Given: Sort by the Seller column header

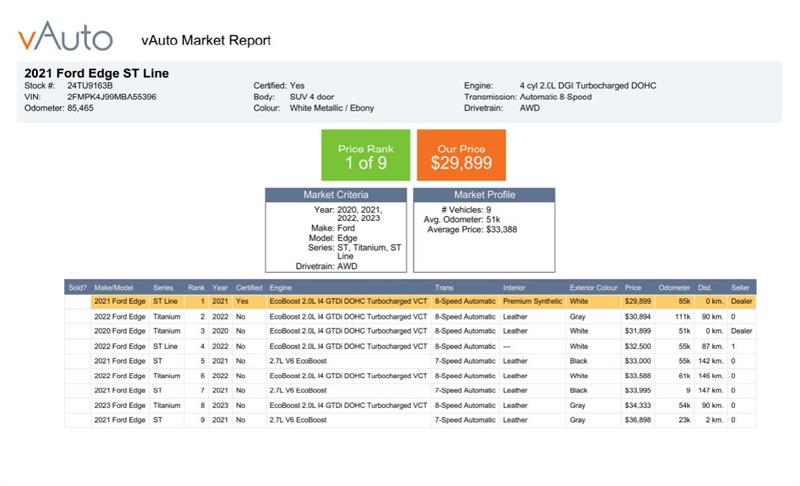Looking at the screenshot, I should [x=740, y=288].
